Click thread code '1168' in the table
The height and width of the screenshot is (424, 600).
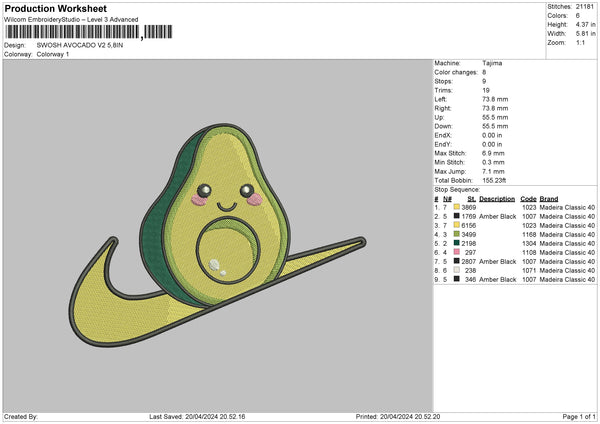tap(529, 234)
